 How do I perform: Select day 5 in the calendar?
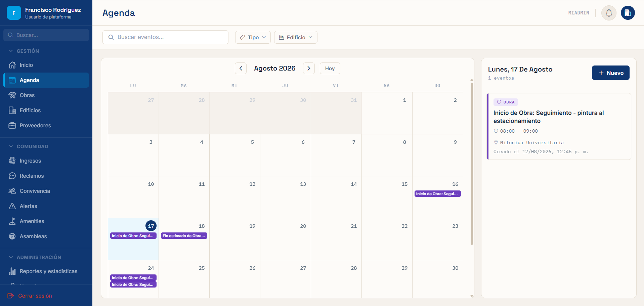point(235,155)
